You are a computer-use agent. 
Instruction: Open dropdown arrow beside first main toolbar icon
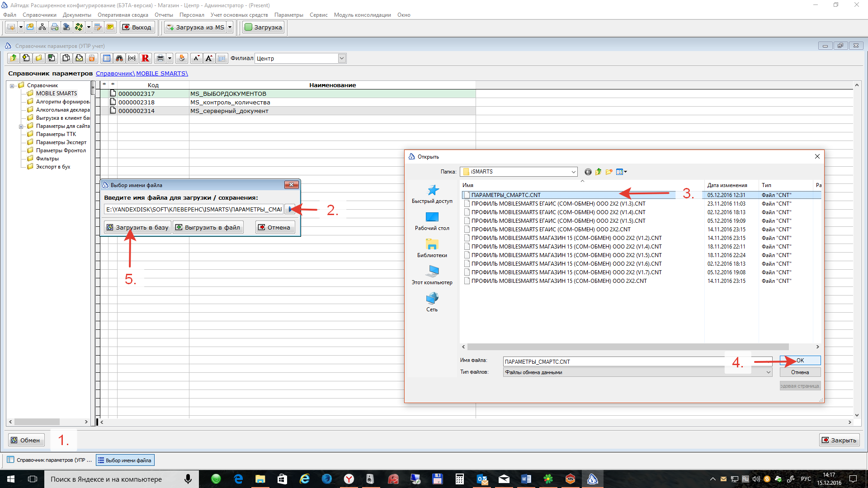point(20,27)
